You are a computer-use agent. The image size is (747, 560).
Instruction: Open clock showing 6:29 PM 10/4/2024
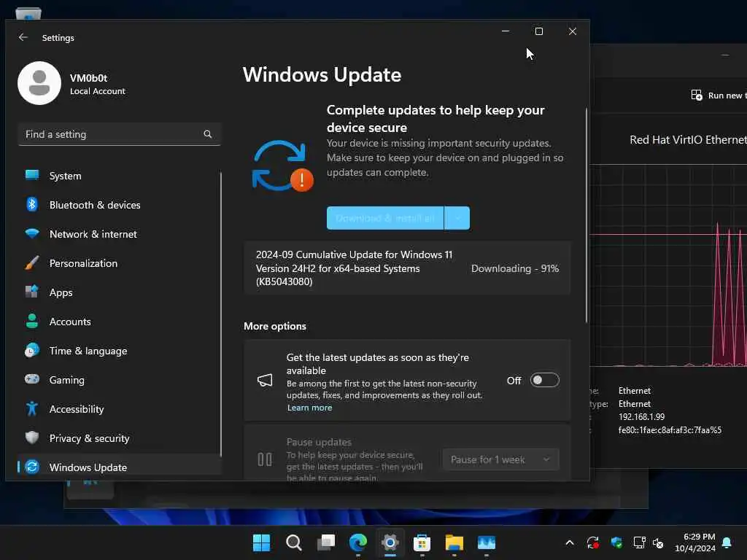coord(695,542)
